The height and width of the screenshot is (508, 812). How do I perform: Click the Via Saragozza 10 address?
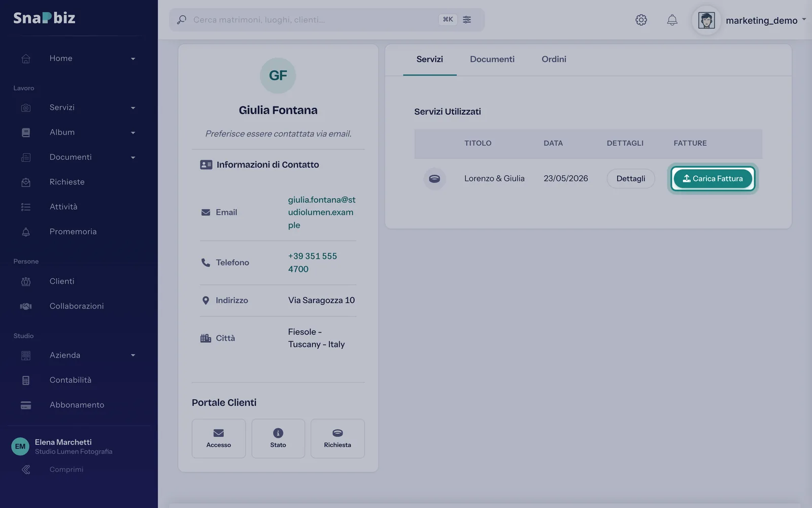coord(321,300)
